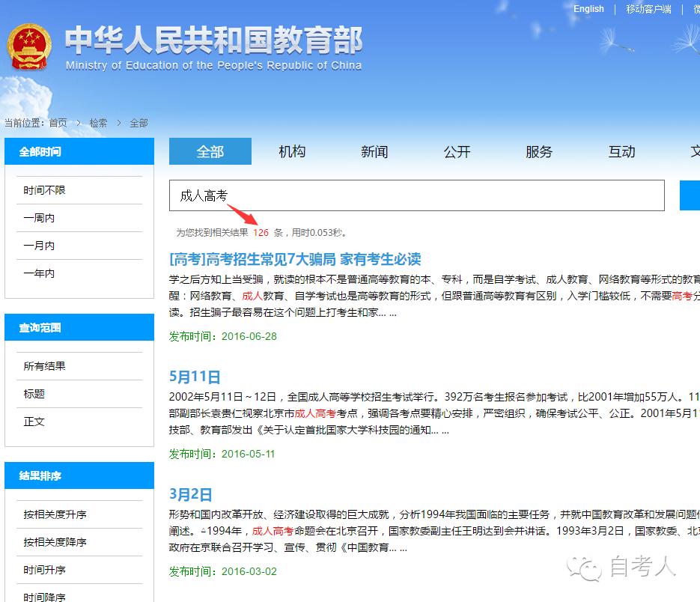Open the 移动客户端 link

pyautogui.click(x=648, y=8)
